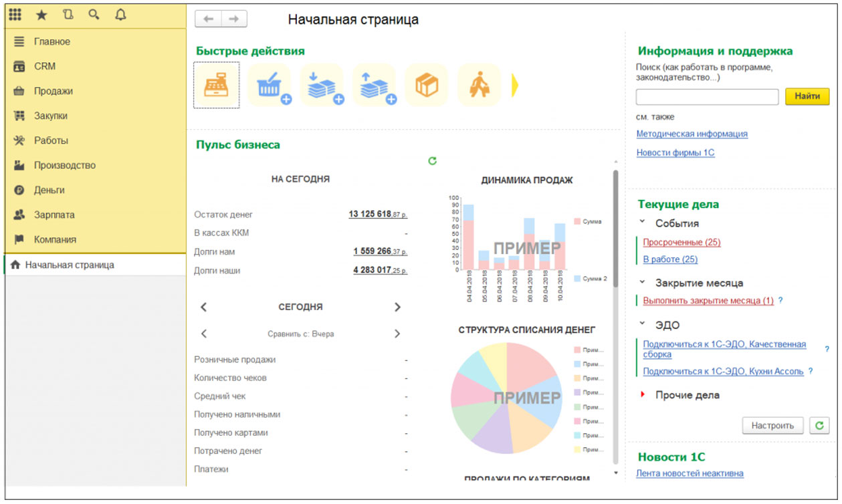Screen dimensions: 842x504
Task: Click the incoming money quick action icon
Action: tap(322, 85)
